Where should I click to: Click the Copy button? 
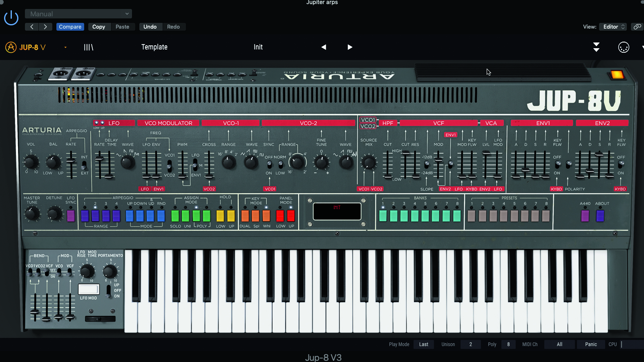point(99,27)
